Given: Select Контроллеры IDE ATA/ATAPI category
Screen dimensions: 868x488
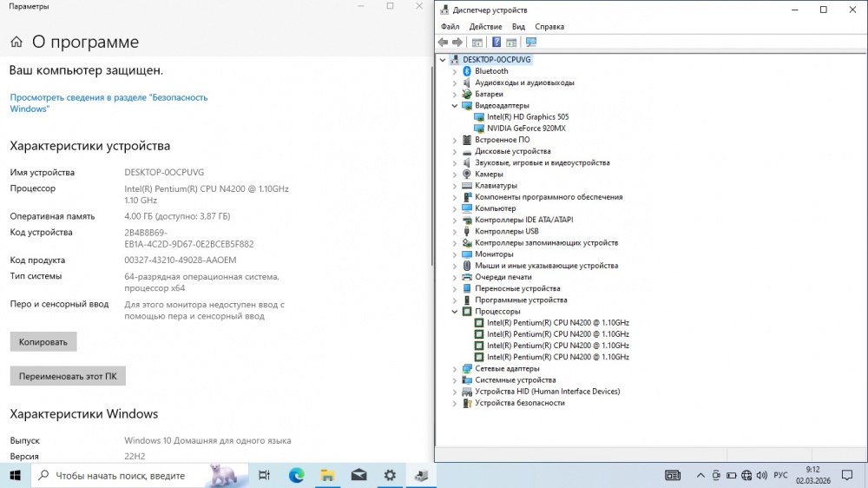Looking at the screenshot, I should [523, 220].
